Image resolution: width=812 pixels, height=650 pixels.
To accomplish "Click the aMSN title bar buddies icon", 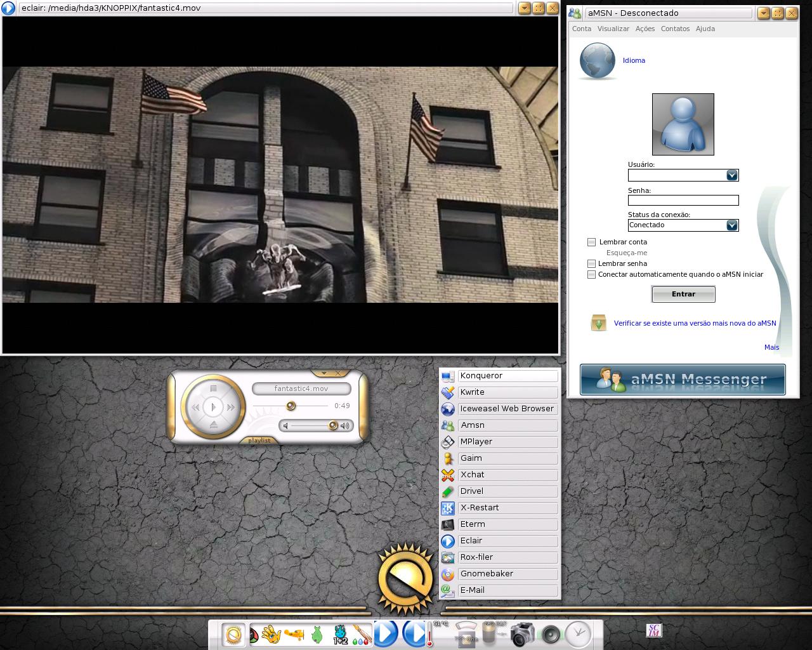I will tap(575, 13).
